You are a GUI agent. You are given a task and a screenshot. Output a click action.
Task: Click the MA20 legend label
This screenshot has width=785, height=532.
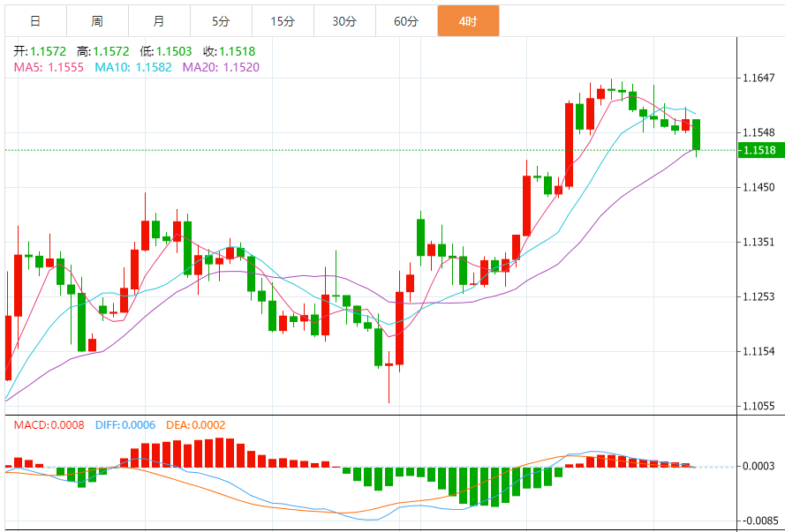coord(221,66)
